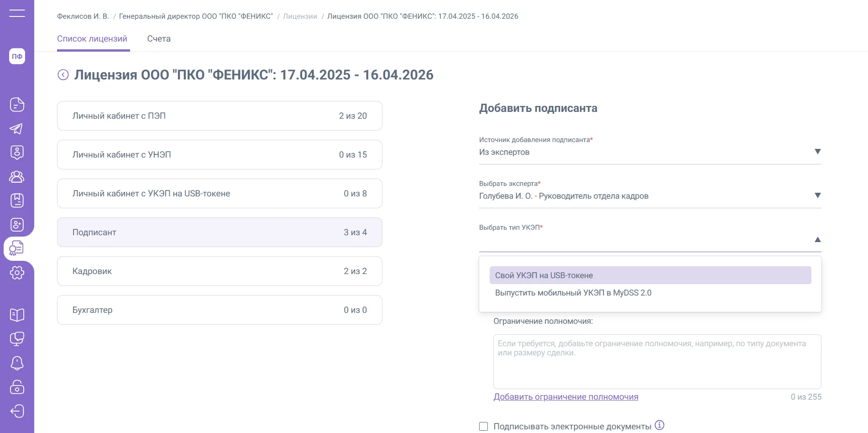Collapse the УКЭП type dropdown
Image resolution: width=868 pixels, height=433 pixels.
(x=817, y=240)
